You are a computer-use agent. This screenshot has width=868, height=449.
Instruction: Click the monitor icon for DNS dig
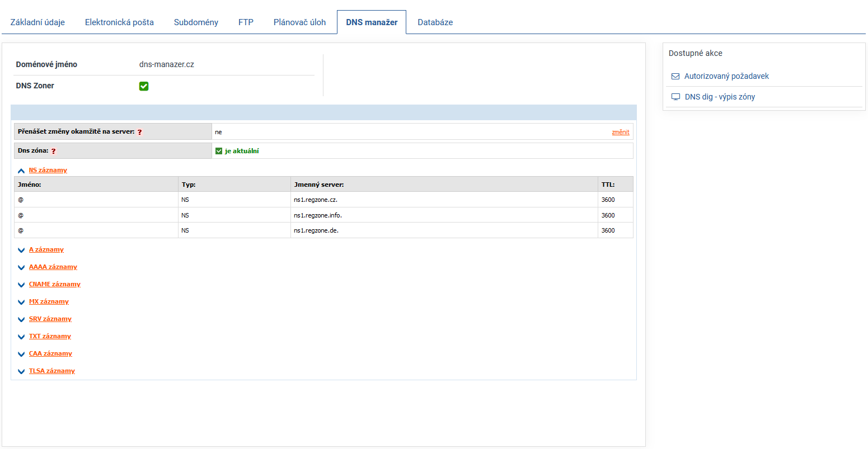pos(675,97)
